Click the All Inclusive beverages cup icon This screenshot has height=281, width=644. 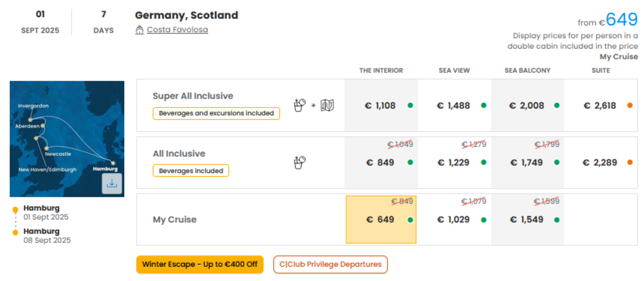coord(299,162)
